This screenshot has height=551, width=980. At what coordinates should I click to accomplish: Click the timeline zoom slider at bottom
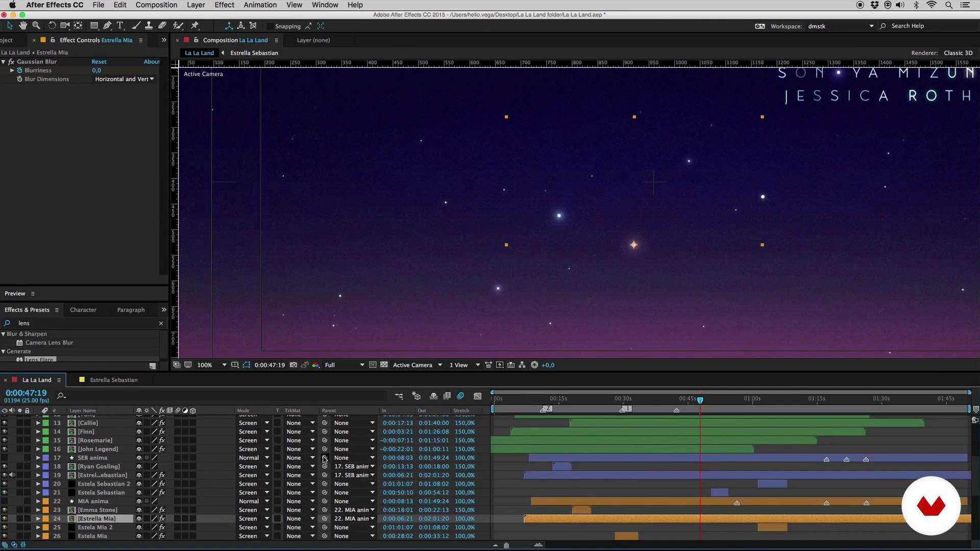coord(506,545)
